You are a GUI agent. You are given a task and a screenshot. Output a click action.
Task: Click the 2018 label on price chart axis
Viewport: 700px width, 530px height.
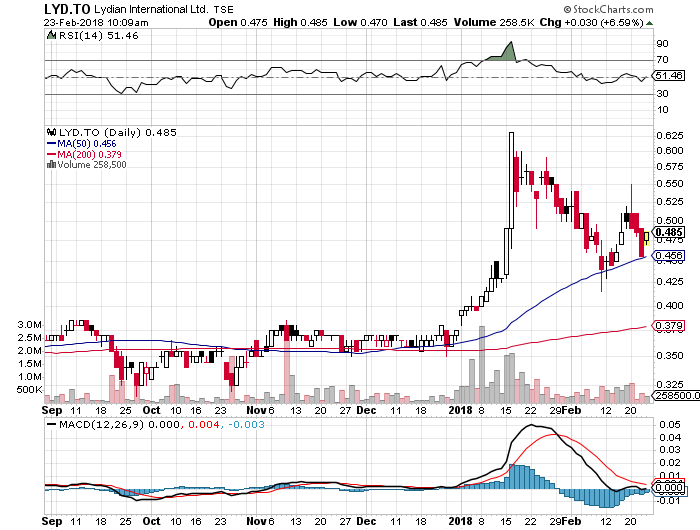(x=460, y=410)
